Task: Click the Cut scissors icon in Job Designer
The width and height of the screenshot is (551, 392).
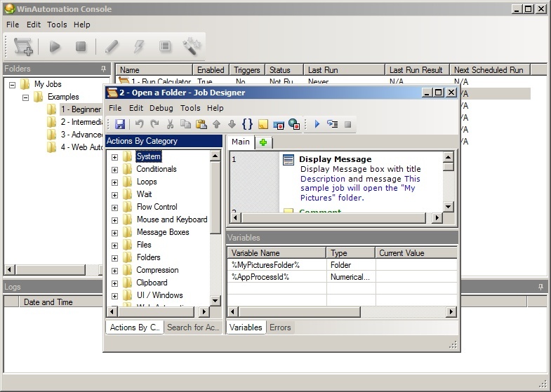Action: (170, 124)
